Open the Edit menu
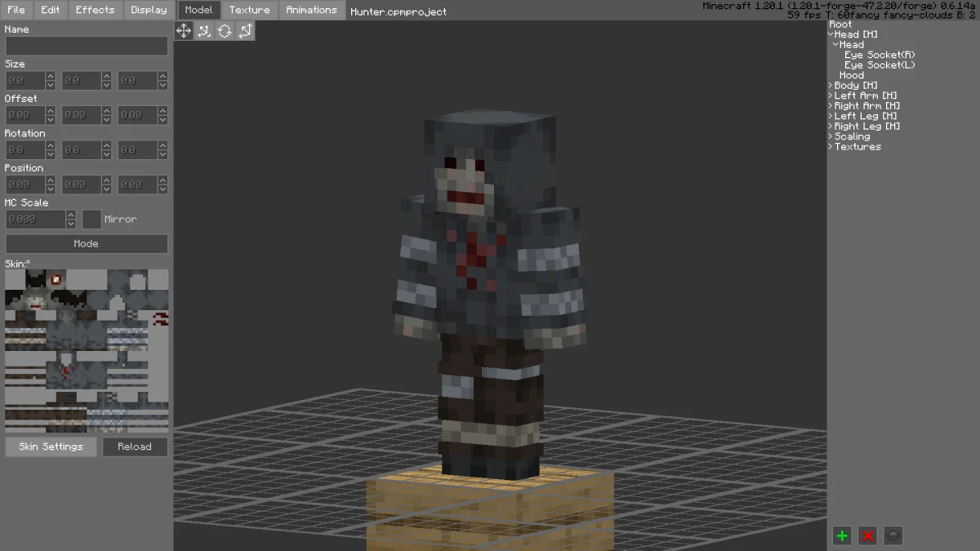 [x=51, y=10]
